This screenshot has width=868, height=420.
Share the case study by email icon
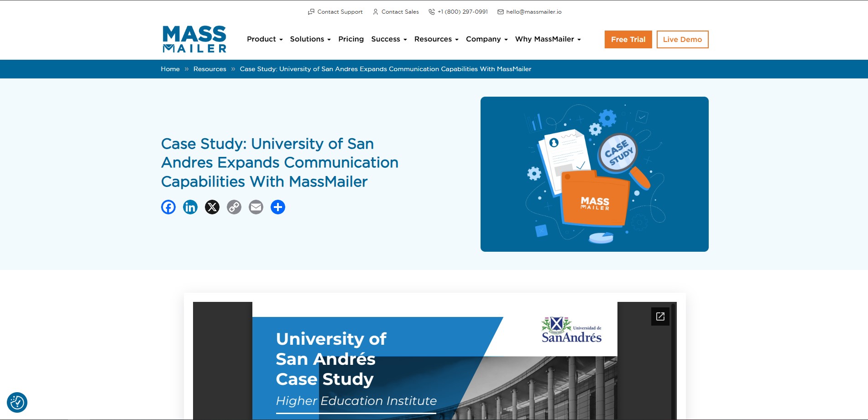(x=256, y=207)
